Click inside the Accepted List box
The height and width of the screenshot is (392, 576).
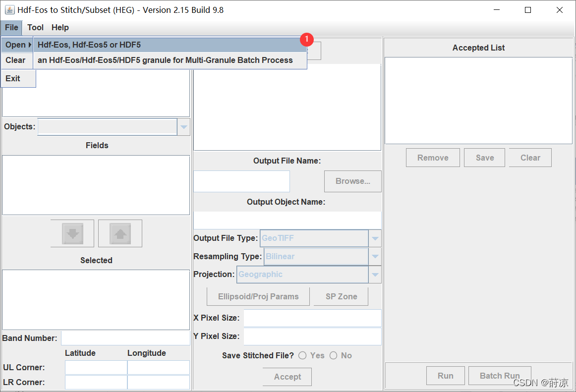(x=478, y=101)
